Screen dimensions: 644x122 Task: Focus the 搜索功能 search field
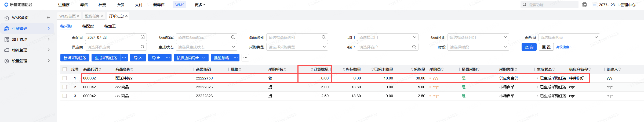pyautogui.click(x=552, y=5)
